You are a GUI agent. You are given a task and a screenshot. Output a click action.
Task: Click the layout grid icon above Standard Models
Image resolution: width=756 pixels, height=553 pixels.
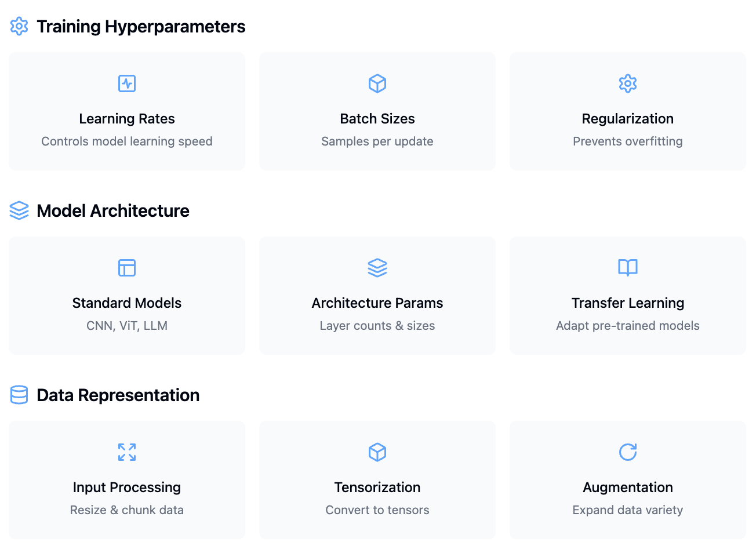(x=127, y=268)
